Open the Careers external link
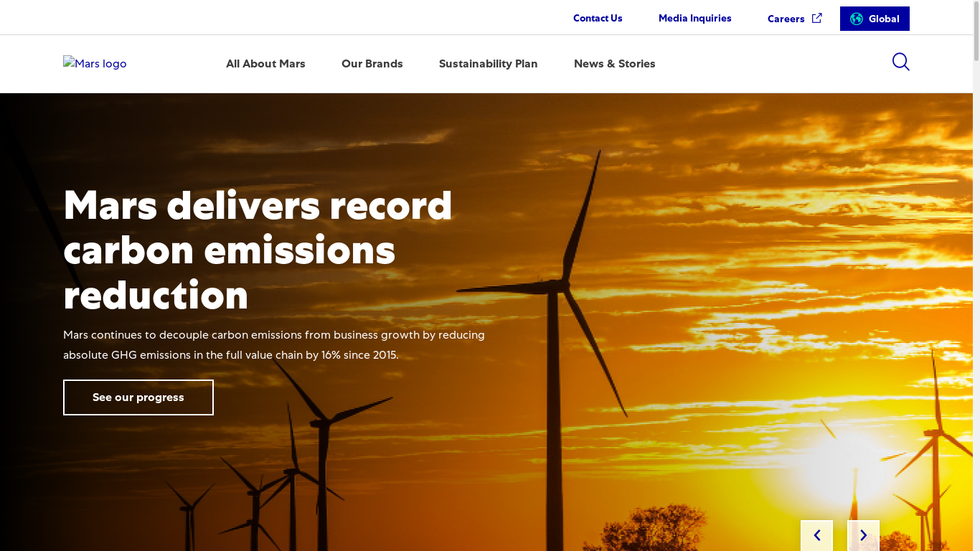This screenshot has width=980, height=551. coord(794,19)
